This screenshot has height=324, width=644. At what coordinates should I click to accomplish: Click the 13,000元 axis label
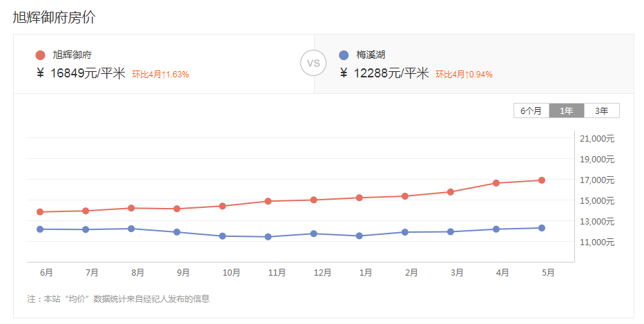[597, 221]
